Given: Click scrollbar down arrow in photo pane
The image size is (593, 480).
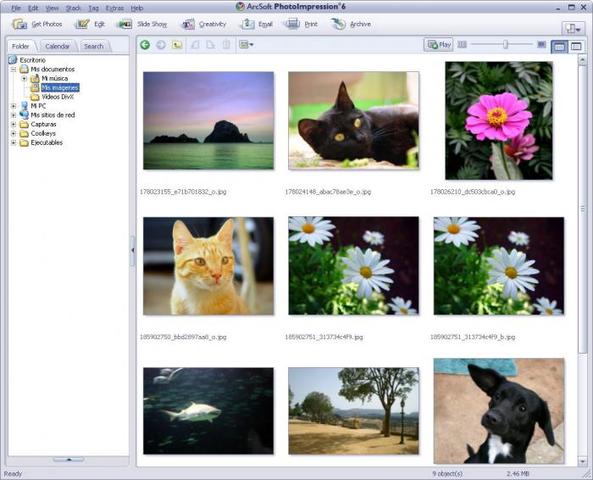Looking at the screenshot, I should (x=582, y=461).
